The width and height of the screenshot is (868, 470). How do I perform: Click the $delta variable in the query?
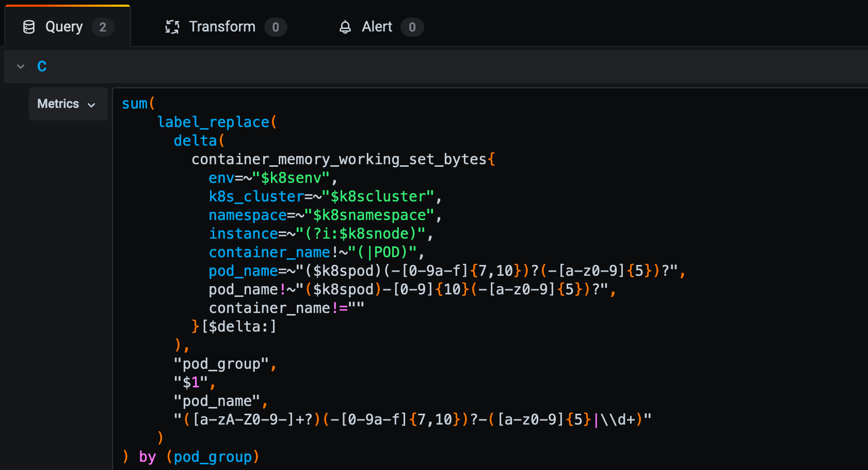coord(238,326)
